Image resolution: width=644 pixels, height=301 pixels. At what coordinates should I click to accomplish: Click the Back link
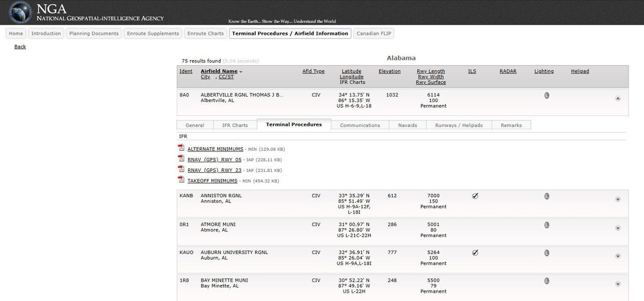pos(20,47)
